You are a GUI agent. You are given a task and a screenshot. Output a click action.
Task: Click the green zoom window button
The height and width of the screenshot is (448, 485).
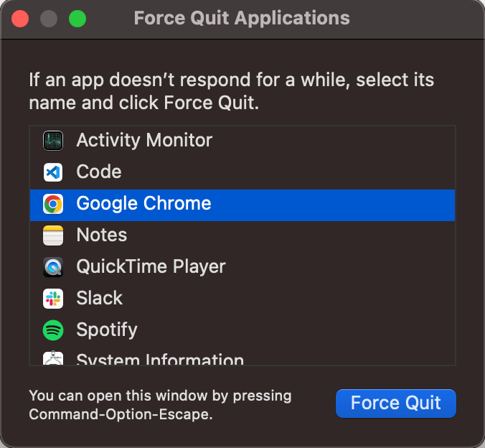77,19
